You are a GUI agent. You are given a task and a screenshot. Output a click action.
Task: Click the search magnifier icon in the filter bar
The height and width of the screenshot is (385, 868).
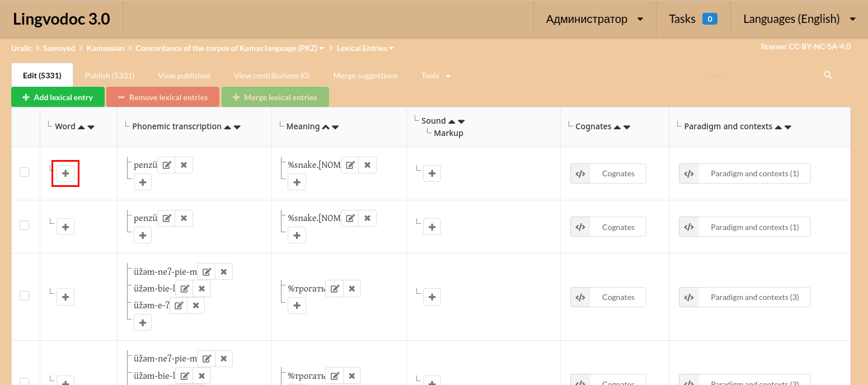(827, 75)
